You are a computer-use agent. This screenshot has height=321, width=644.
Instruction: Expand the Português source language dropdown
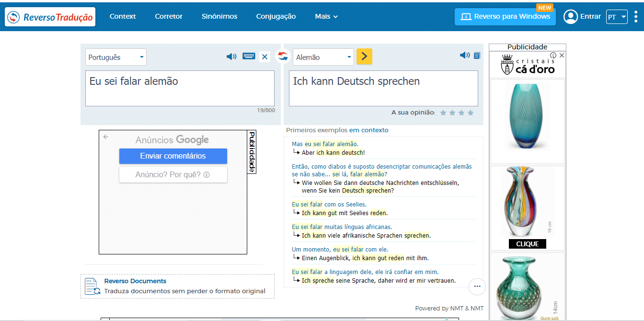coord(116,57)
